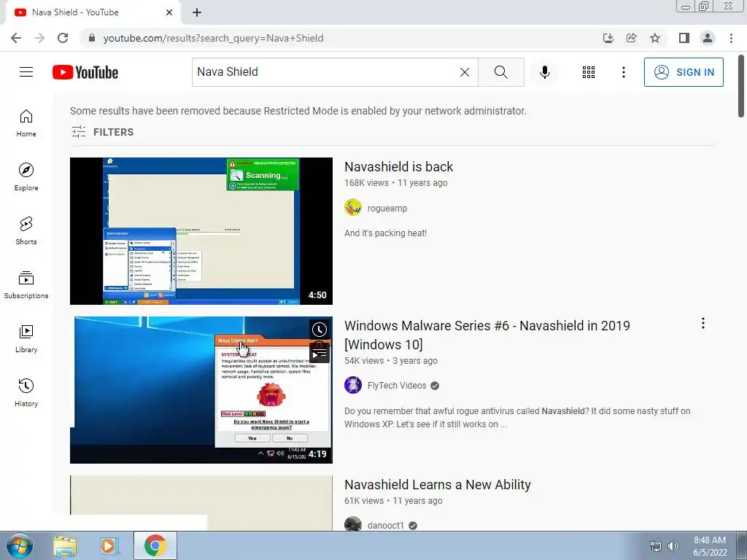The height and width of the screenshot is (560, 747).
Task: Open the Chrome profile avatar
Action: [708, 38]
